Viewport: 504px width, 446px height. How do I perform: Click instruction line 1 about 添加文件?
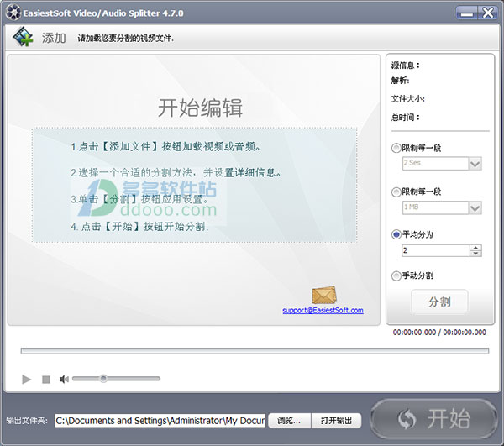click(165, 147)
